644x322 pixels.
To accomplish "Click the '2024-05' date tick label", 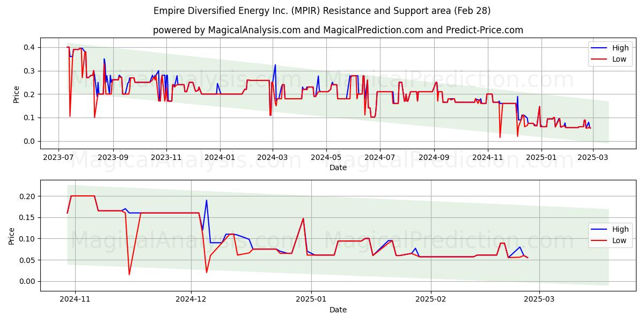I will coord(327,158).
